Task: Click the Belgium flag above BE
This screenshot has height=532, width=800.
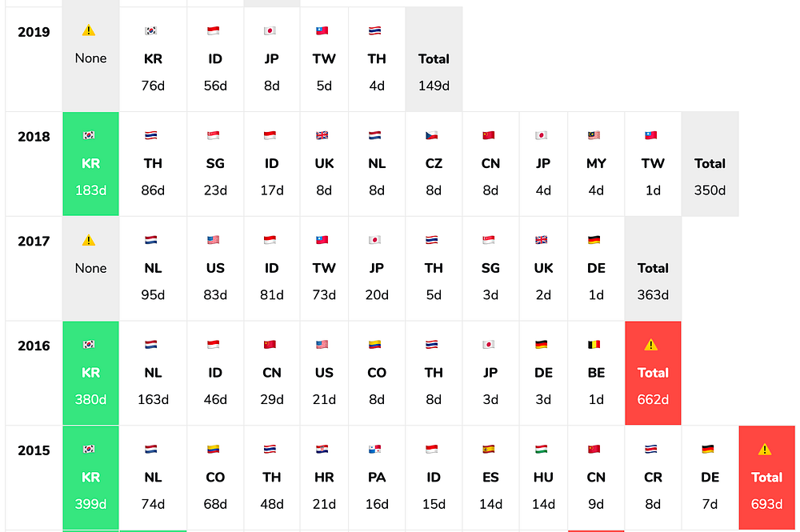Action: [x=594, y=344]
